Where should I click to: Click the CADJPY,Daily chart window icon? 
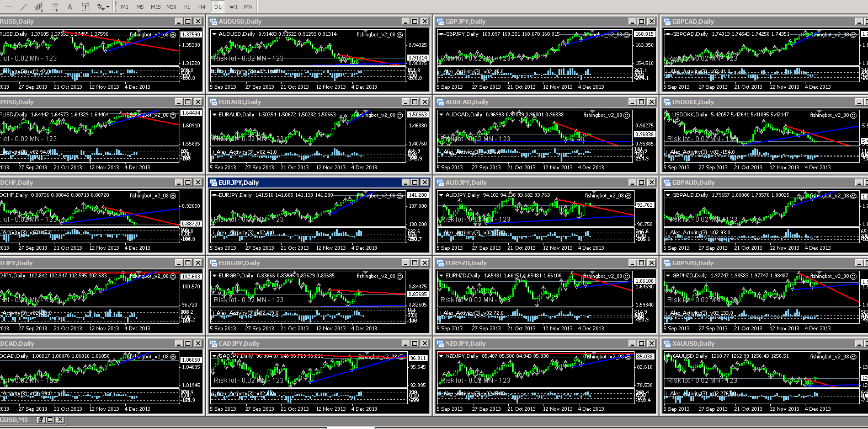214,344
